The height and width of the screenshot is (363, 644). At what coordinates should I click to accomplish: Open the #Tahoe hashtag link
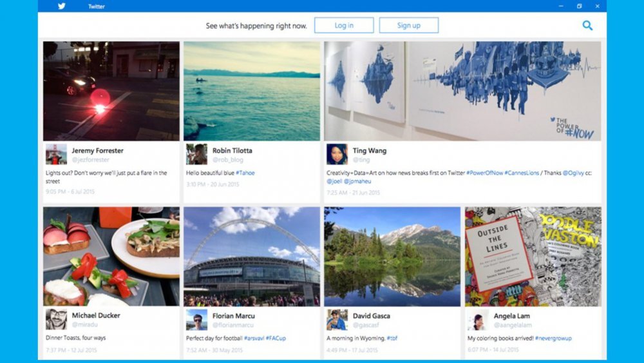pos(245,173)
